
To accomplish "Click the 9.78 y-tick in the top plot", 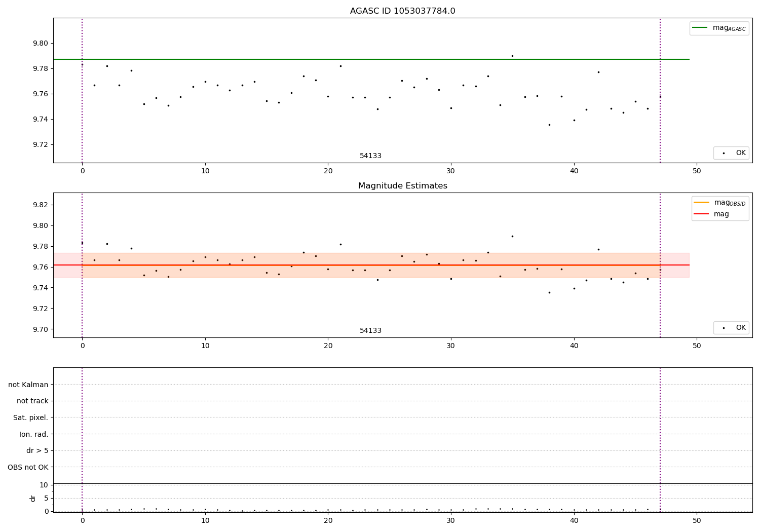I will click(41, 68).
